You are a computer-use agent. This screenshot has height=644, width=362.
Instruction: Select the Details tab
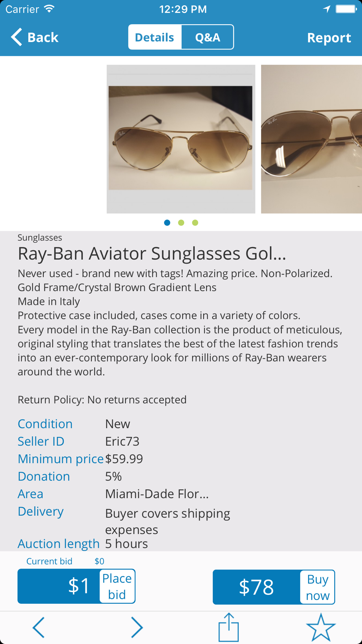tap(155, 37)
